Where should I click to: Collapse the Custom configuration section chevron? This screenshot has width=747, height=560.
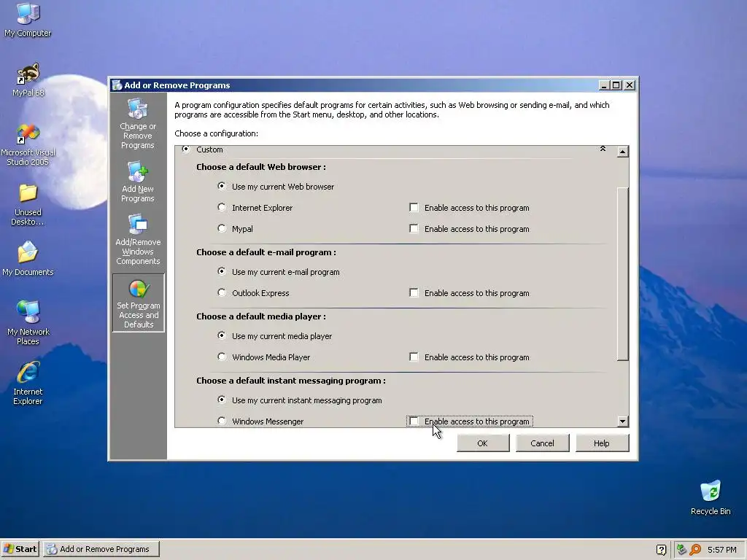(x=603, y=149)
